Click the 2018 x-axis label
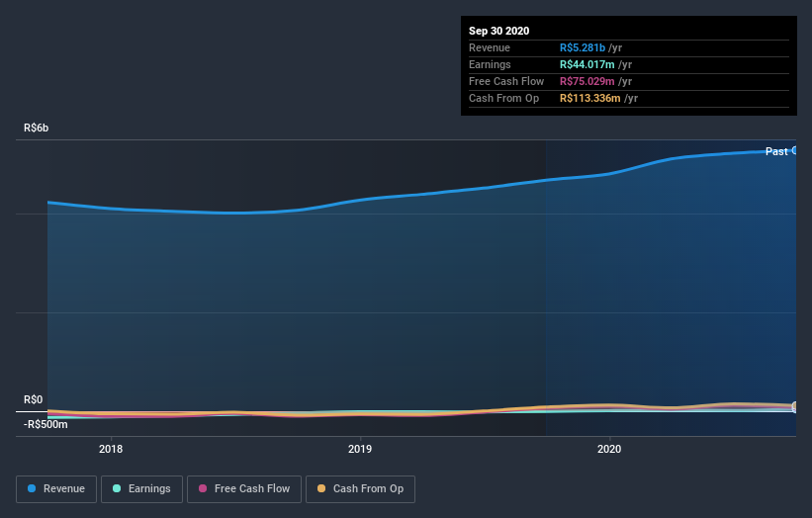The width and height of the screenshot is (812, 518). pos(111,449)
